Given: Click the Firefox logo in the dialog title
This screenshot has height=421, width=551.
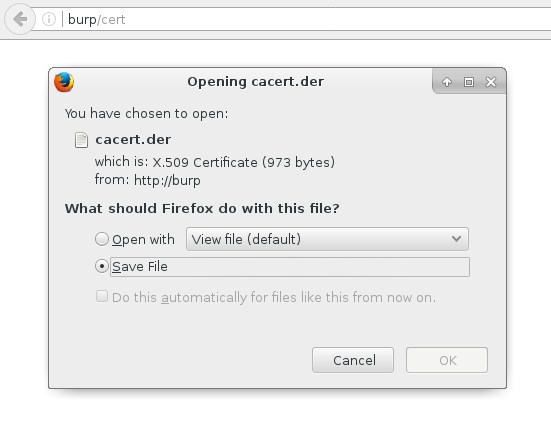Looking at the screenshot, I should point(64,82).
